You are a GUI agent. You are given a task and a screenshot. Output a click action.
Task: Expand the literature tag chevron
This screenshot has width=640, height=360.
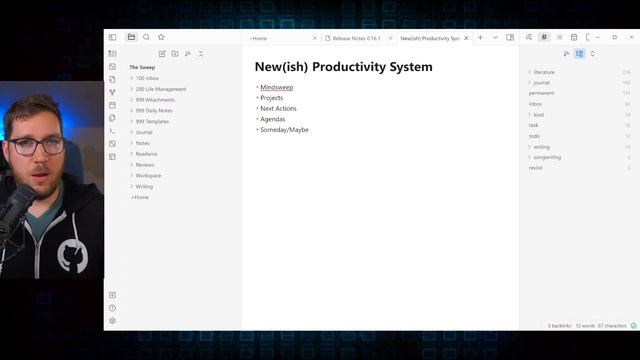(x=530, y=72)
